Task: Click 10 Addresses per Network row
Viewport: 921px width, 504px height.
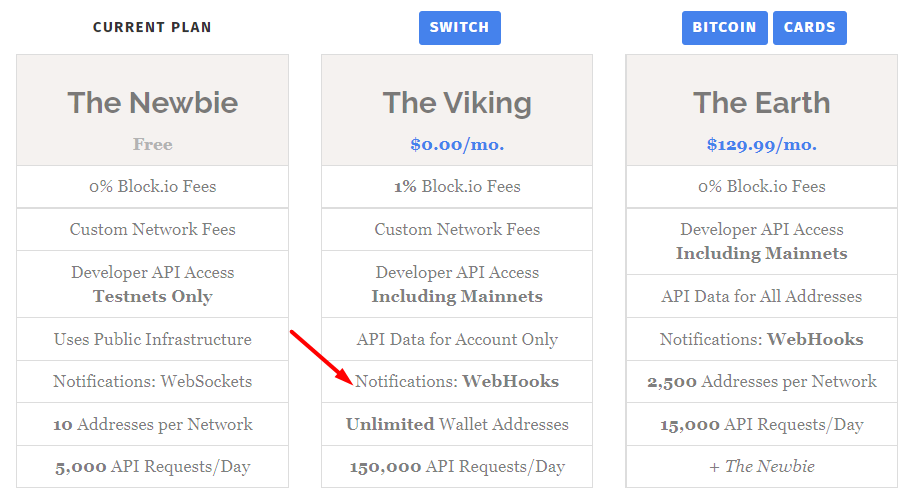Action: point(153,424)
